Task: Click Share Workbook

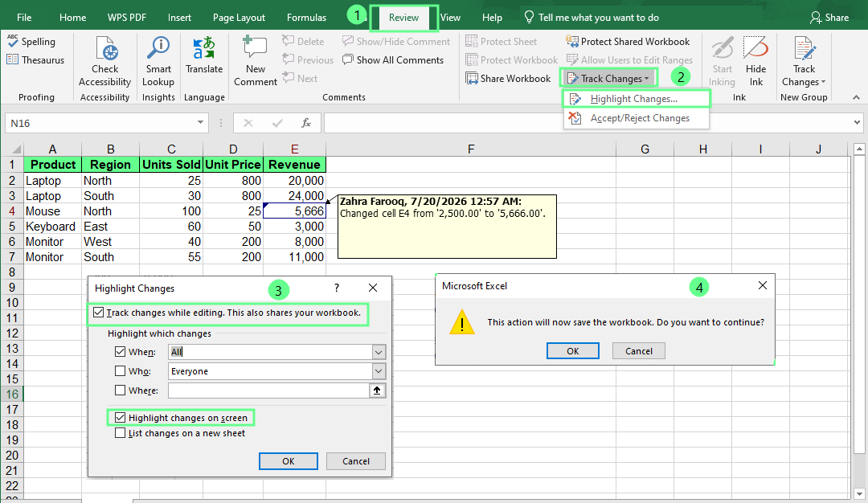Action: [508, 78]
